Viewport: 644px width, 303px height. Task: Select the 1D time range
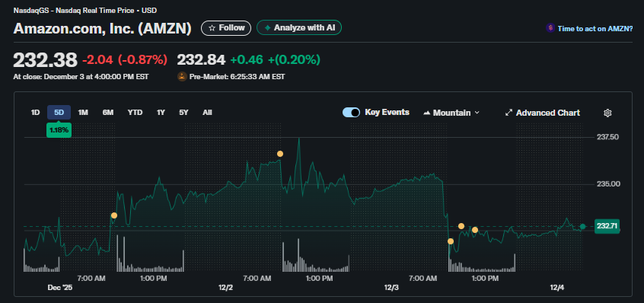pos(35,113)
